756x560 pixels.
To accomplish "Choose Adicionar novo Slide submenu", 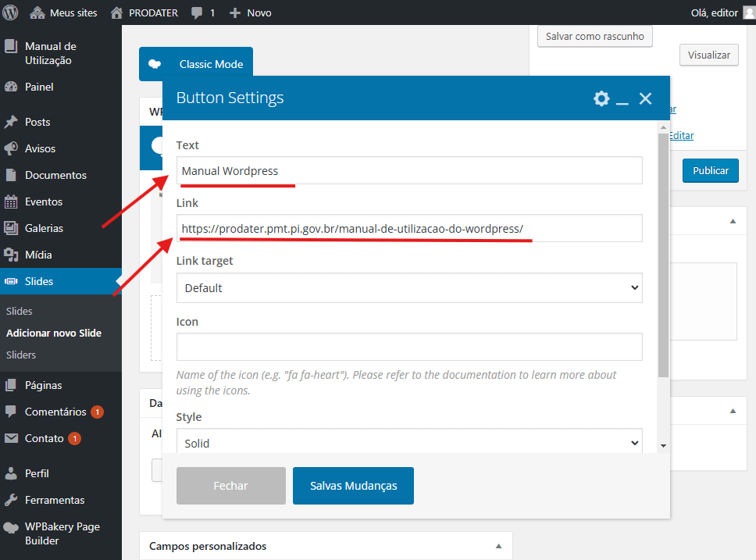I will (54, 333).
